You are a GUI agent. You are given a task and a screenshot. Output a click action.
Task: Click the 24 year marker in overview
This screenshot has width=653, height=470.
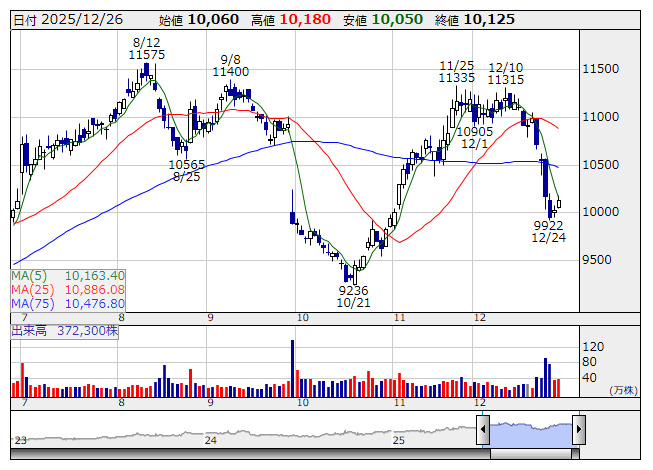(211, 440)
